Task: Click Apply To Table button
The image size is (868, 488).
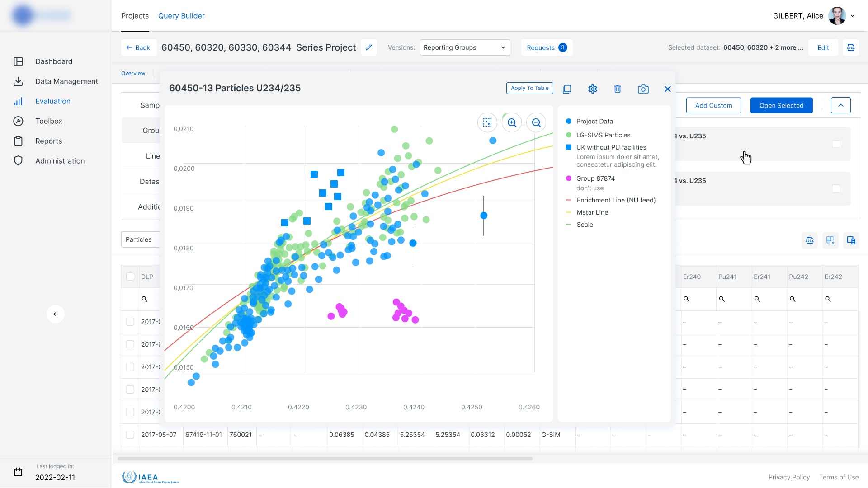Action: pos(529,88)
